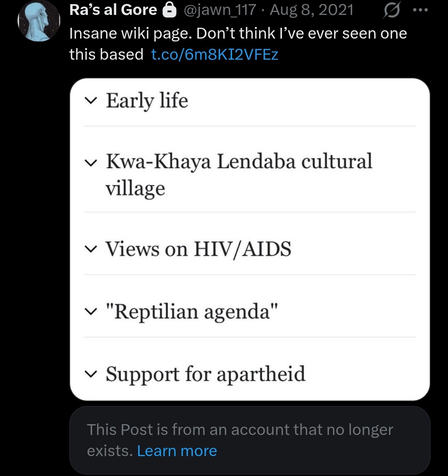Click the account no longer exists notice

[x=250, y=440]
